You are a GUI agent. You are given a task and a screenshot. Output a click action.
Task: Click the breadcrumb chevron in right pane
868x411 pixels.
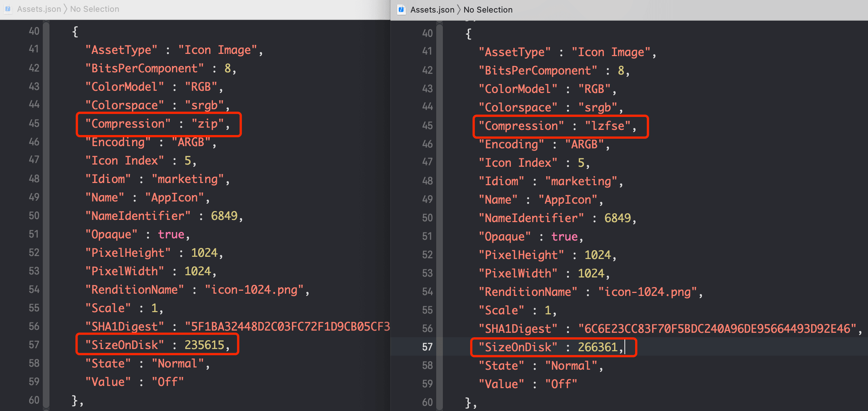coord(459,10)
